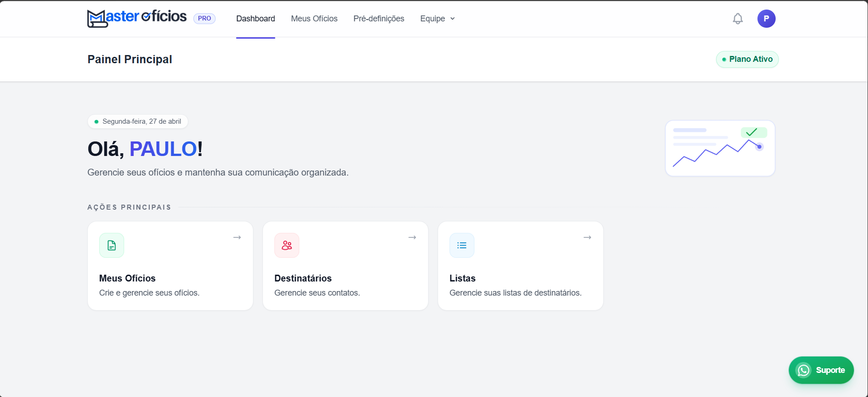Open the user avatar P menu
This screenshot has height=397, width=868.
tap(767, 19)
